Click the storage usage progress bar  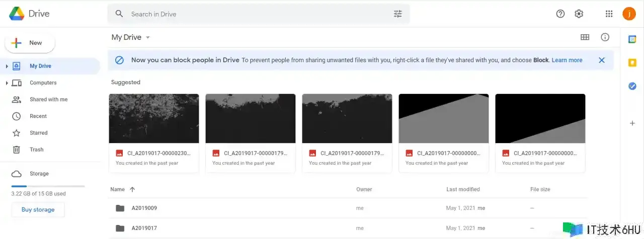point(48,186)
